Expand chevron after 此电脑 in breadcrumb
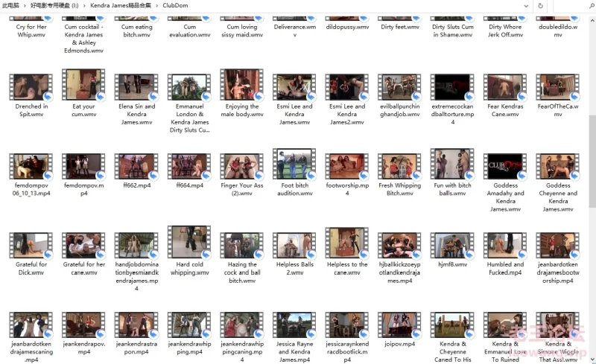The image size is (596, 364). pyautogui.click(x=25, y=5)
